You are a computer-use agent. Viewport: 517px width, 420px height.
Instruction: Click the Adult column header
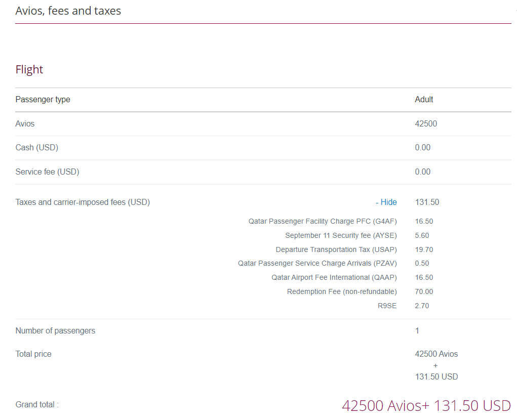[424, 99]
